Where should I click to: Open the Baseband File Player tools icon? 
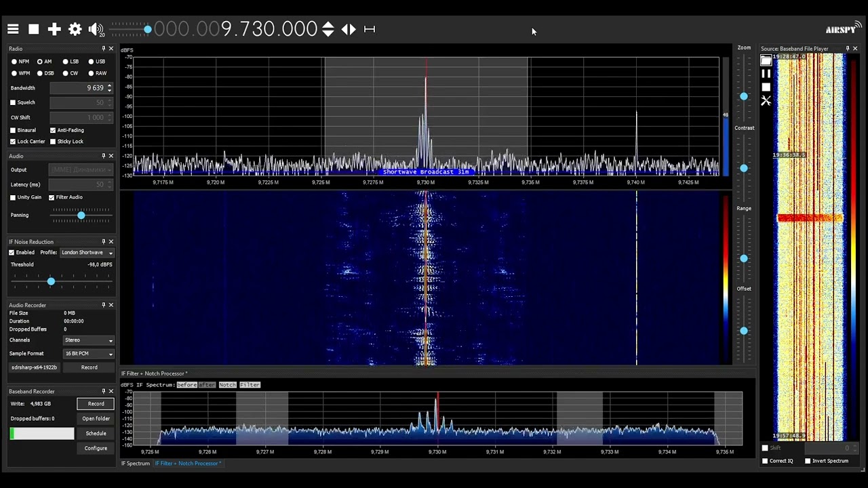click(766, 101)
